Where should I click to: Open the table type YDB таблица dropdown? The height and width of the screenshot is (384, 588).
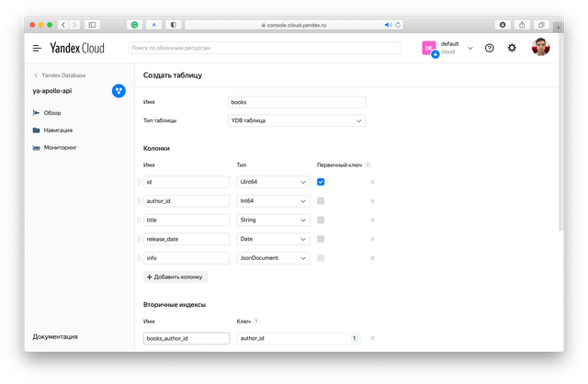pos(296,120)
